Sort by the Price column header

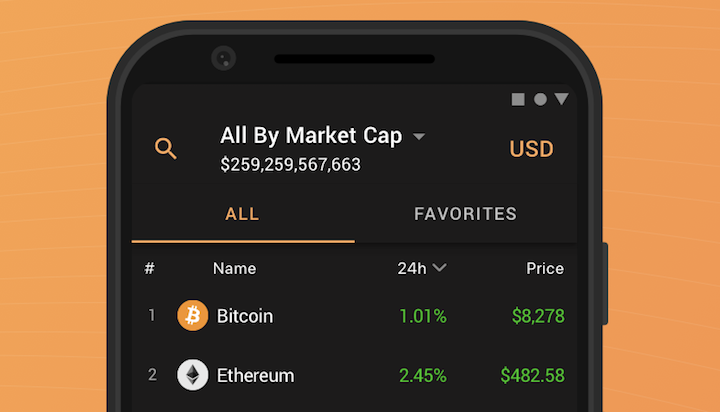pos(545,268)
